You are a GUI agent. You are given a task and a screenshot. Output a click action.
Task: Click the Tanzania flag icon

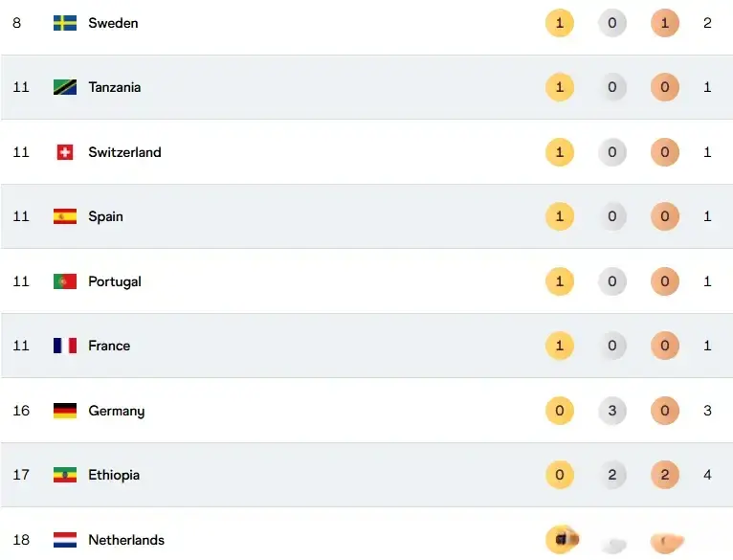(x=64, y=87)
